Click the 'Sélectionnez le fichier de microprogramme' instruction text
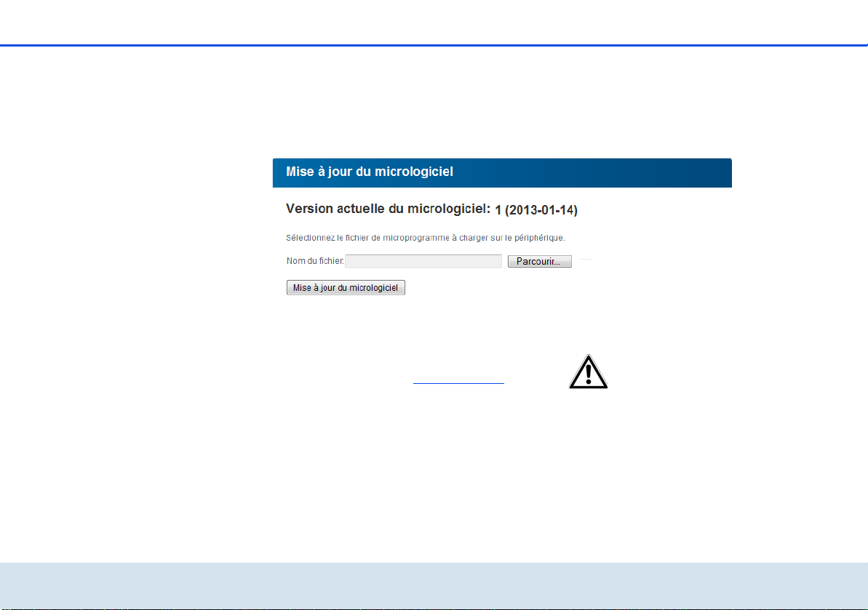The height and width of the screenshot is (610, 868). 425,238
